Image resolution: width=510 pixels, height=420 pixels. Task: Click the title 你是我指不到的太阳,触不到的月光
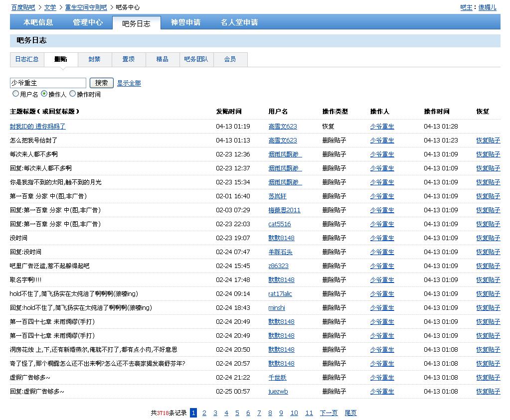coord(56,182)
